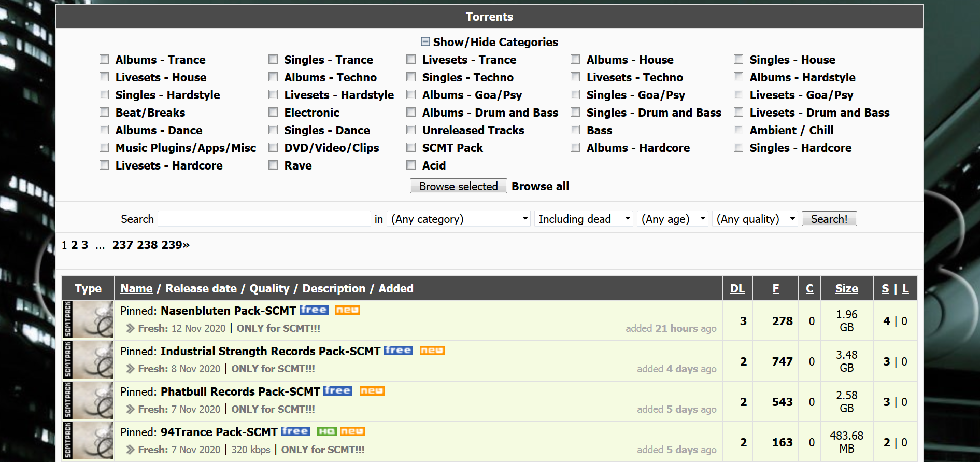Click the free badge on Nasenbluten Pack-SCMT
980x462 pixels.
tap(314, 310)
